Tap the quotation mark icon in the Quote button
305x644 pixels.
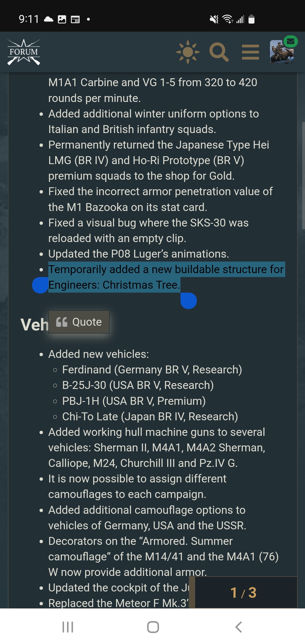click(62, 322)
